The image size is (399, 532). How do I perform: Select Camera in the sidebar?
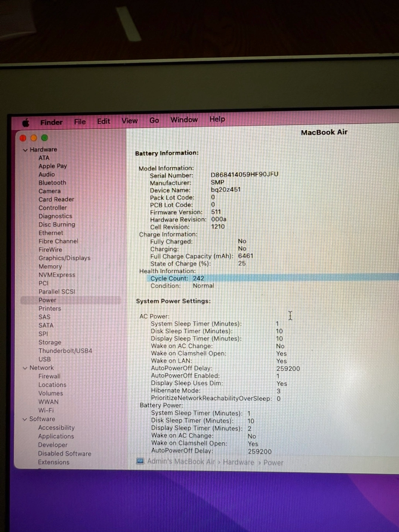50,191
